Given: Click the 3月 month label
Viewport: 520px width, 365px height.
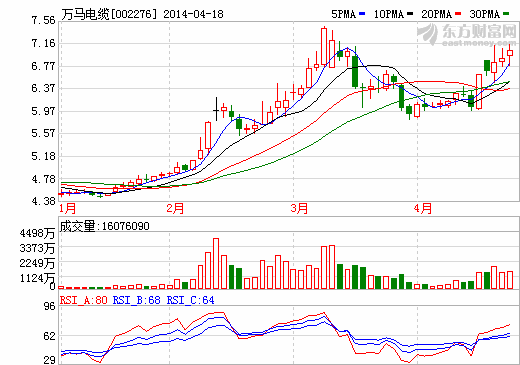Looking at the screenshot, I should click(299, 208).
